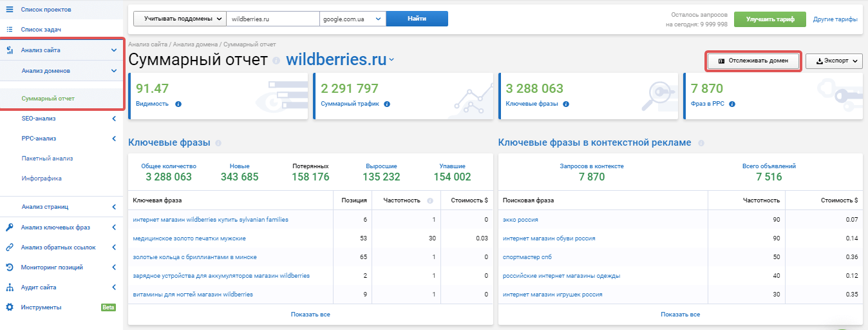This screenshot has width=868, height=330.
Task: Open keyword 'зарядное устройства для аккумуляторов магазин wildberries'
Action: (221, 276)
